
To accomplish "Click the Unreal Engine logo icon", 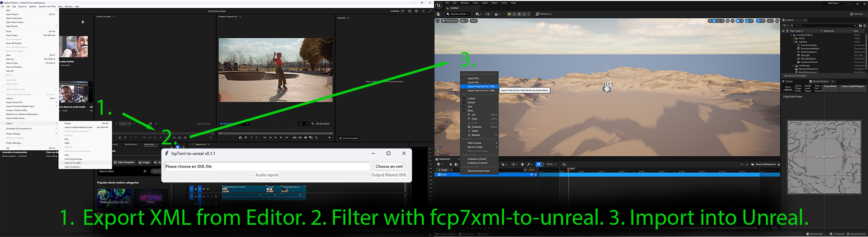I will tap(439, 5).
